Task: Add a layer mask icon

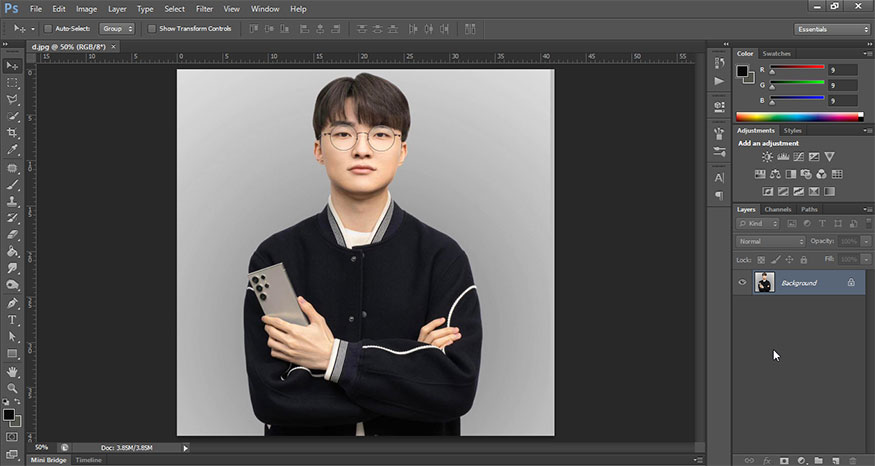Action: click(784, 460)
